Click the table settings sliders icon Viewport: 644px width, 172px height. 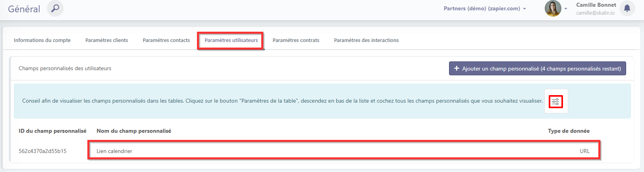pyautogui.click(x=556, y=101)
